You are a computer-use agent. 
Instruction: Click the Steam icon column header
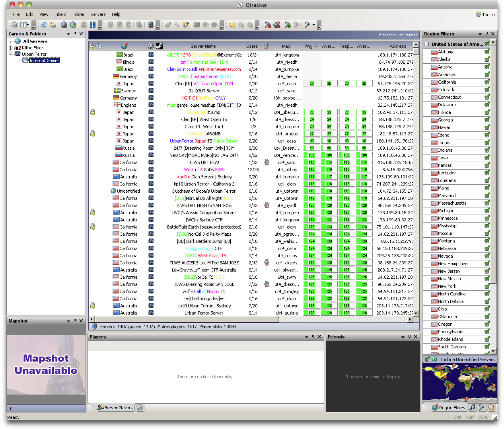pos(159,46)
